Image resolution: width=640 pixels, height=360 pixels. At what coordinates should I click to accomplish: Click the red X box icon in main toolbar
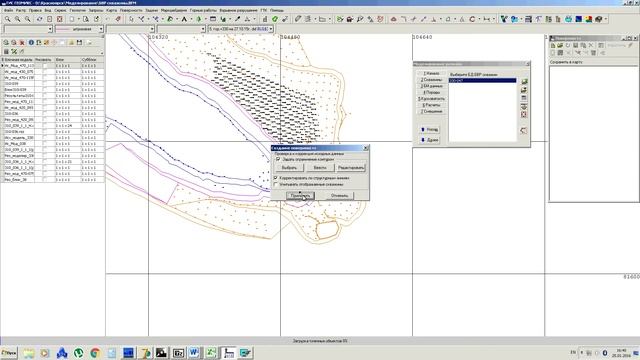tap(60, 19)
